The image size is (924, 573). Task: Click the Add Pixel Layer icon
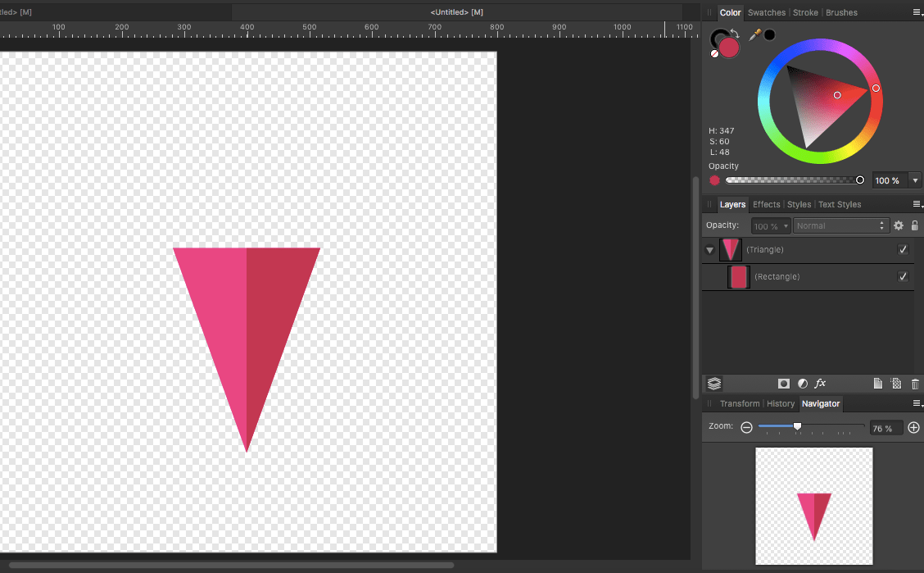895,383
